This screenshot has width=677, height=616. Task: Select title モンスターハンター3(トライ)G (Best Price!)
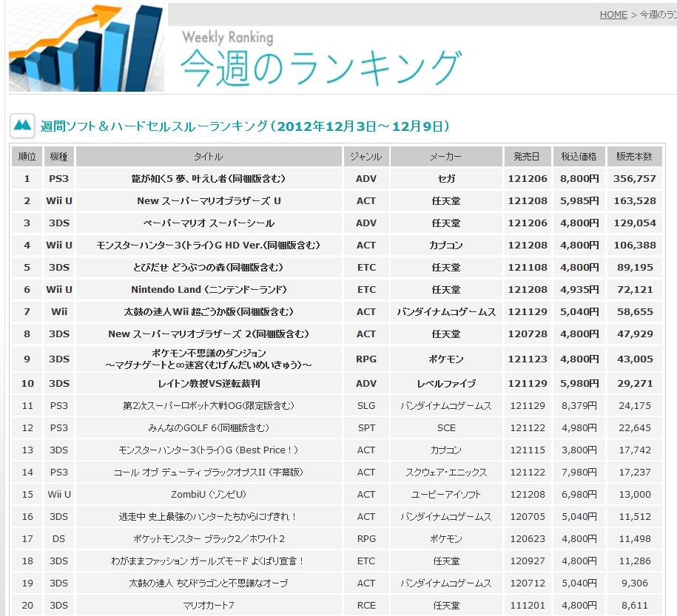click(209, 450)
